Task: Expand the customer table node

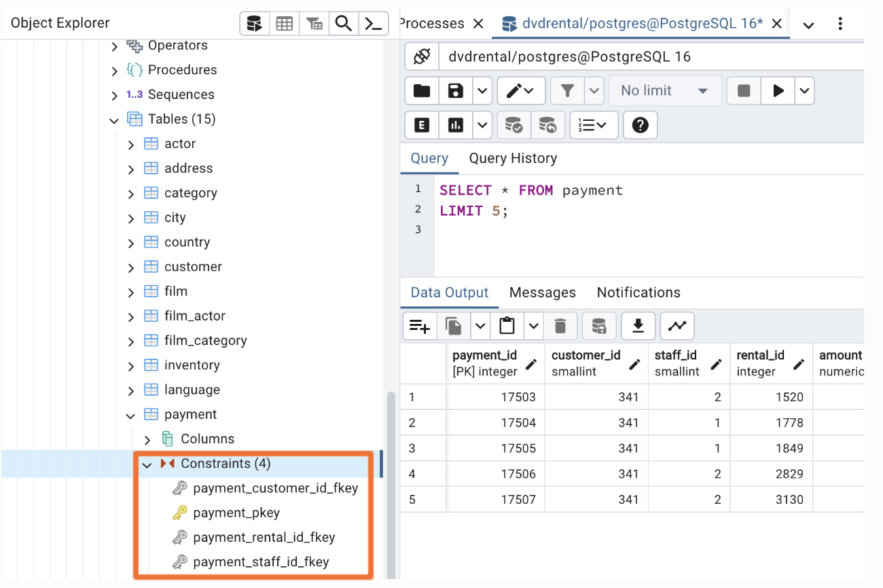Action: pos(131,268)
